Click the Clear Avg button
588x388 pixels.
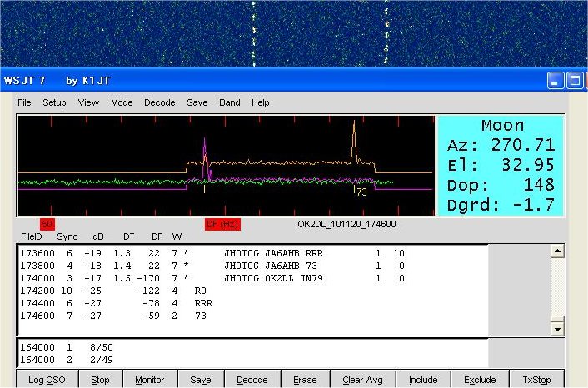click(362, 380)
